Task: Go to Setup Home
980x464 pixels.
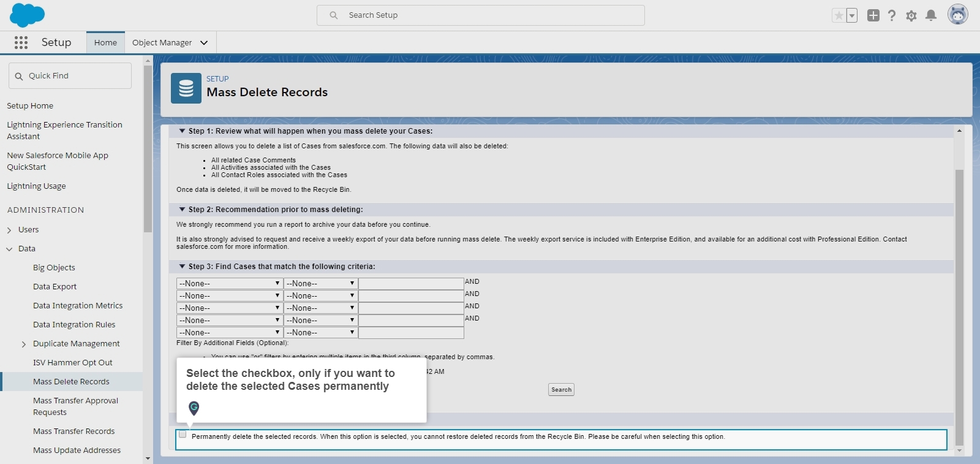Action: pyautogui.click(x=30, y=105)
